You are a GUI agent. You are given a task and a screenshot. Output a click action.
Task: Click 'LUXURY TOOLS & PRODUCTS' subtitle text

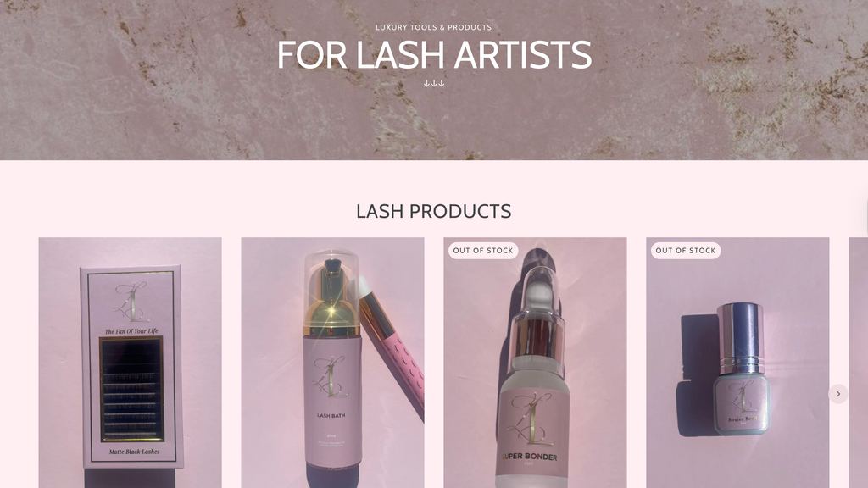(433, 27)
